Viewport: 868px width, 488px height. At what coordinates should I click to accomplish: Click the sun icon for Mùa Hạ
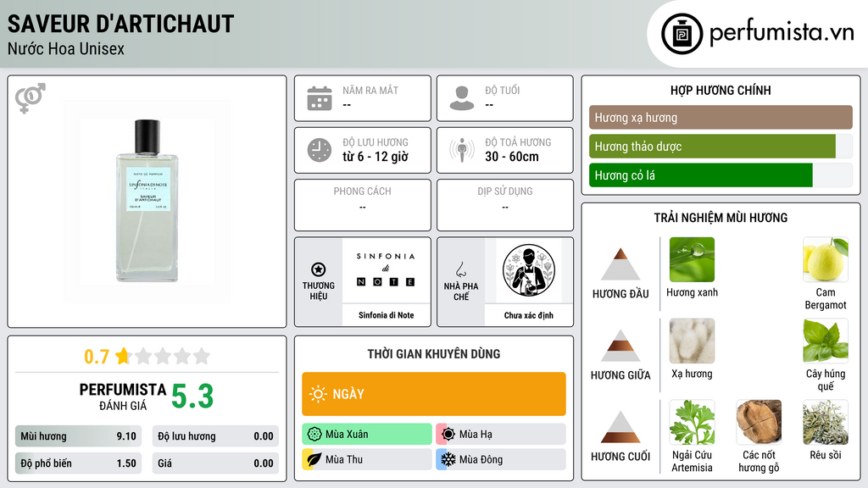tap(448, 435)
